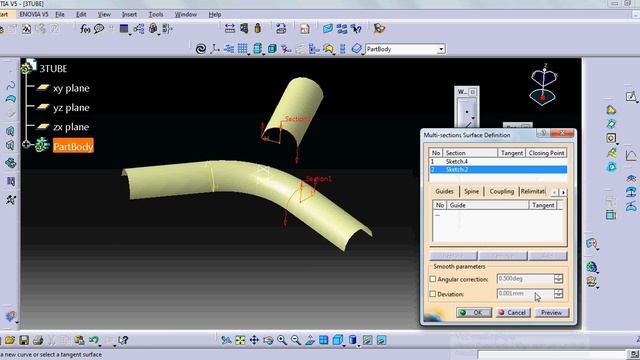Screen dimensions: 640x360
Task: Click the right-arrow to show more dialog tabs
Action: [563, 192]
